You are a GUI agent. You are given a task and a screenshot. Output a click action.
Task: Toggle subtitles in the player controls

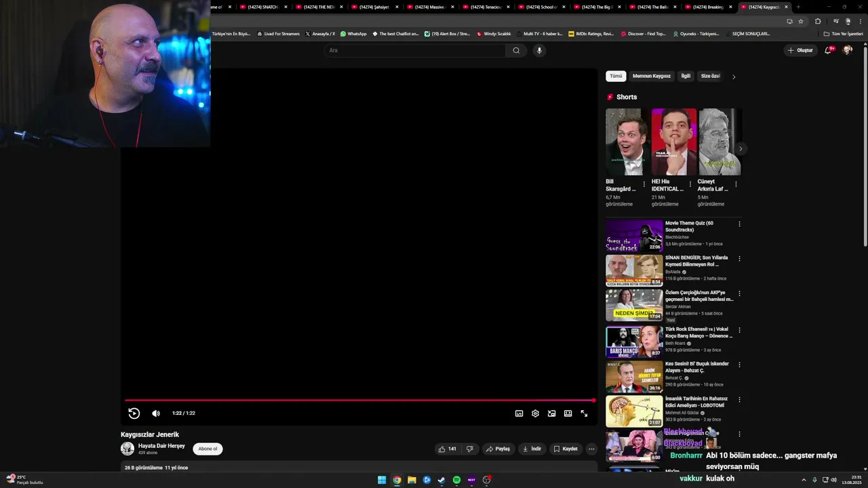pos(519,413)
